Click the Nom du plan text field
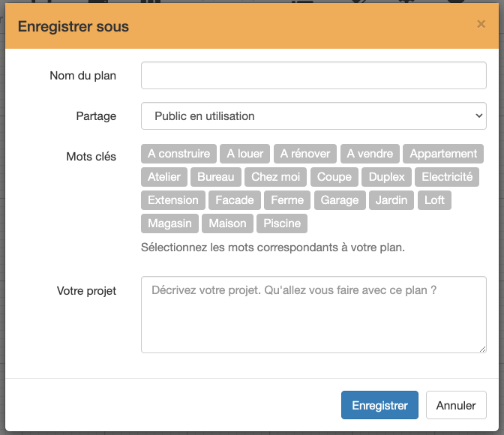The height and width of the screenshot is (435, 504). tap(313, 75)
